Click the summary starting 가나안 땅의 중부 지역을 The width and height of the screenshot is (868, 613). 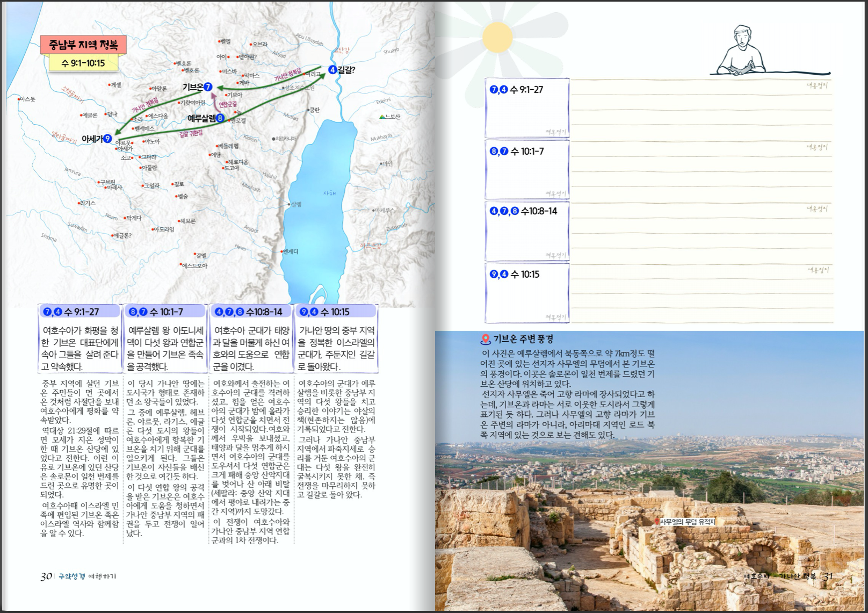[337, 349]
